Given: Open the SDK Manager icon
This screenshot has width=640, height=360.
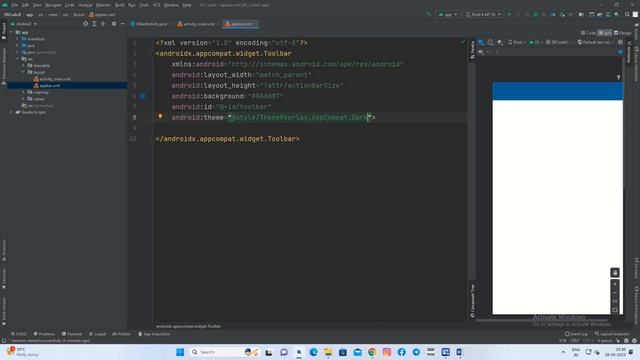Looking at the screenshot, I should tap(617, 15).
